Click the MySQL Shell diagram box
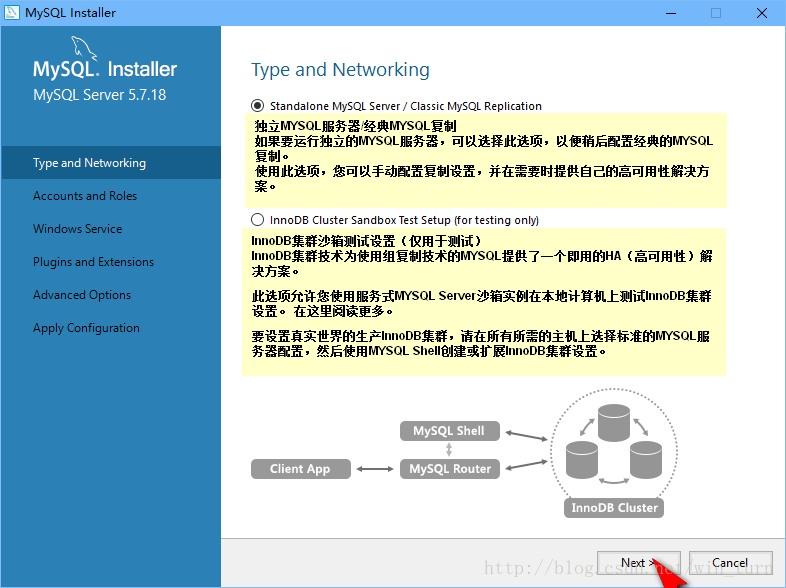The width and height of the screenshot is (786, 588). click(x=448, y=431)
